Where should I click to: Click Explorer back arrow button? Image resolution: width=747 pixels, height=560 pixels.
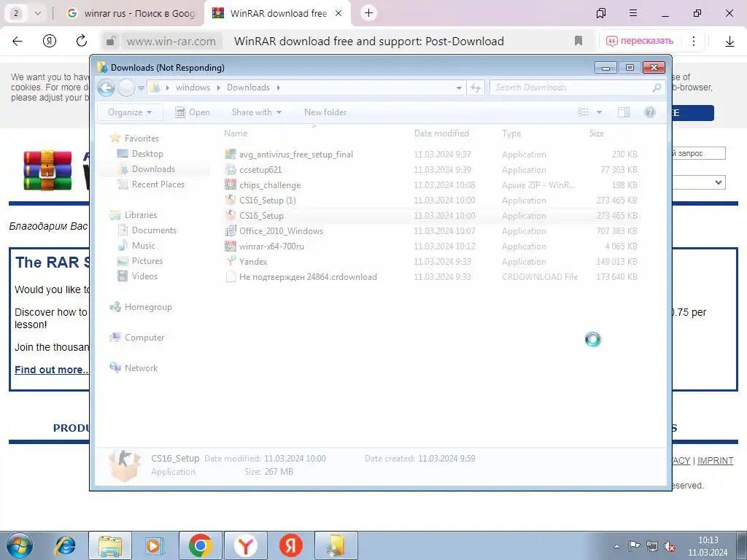[107, 87]
